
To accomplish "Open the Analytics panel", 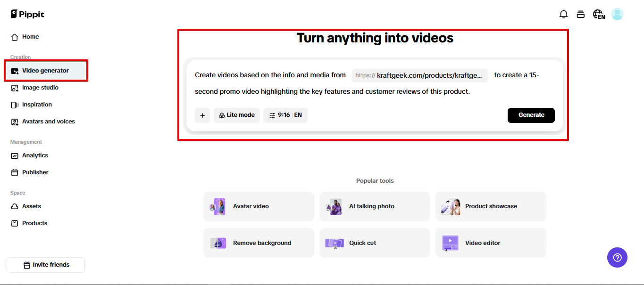I will [34, 155].
